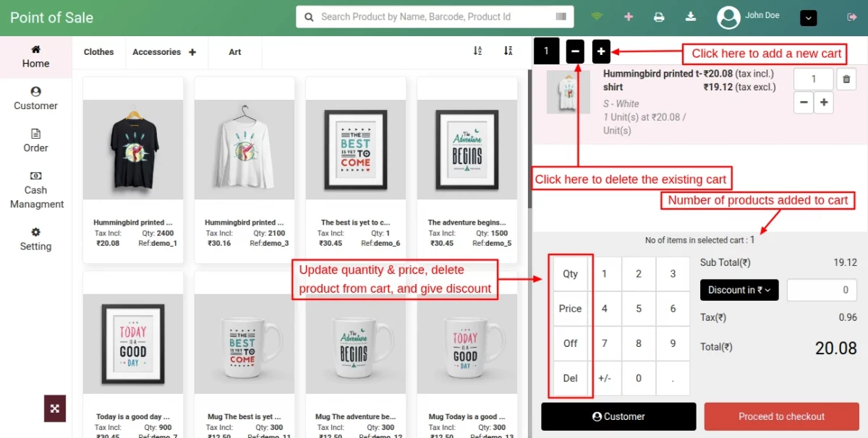
Task: Increase Hummingbird shirt quantity with plus stepper
Action: [x=824, y=103]
